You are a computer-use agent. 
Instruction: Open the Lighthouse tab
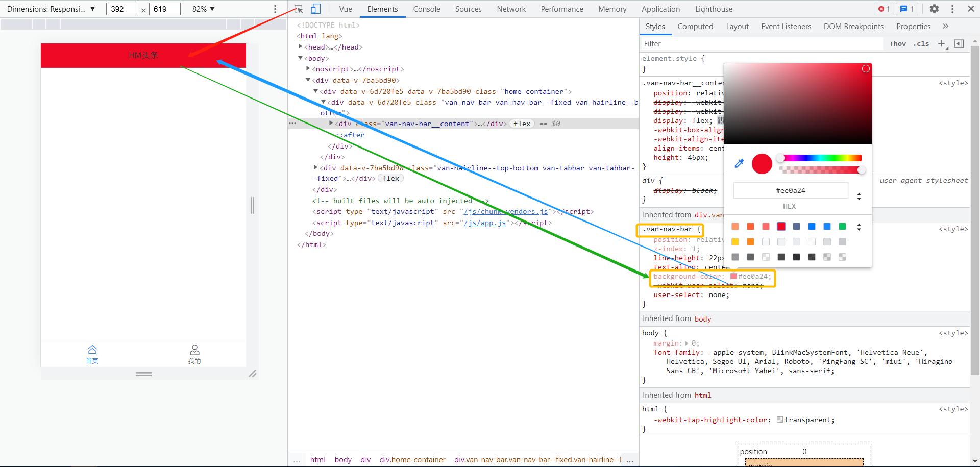point(714,9)
